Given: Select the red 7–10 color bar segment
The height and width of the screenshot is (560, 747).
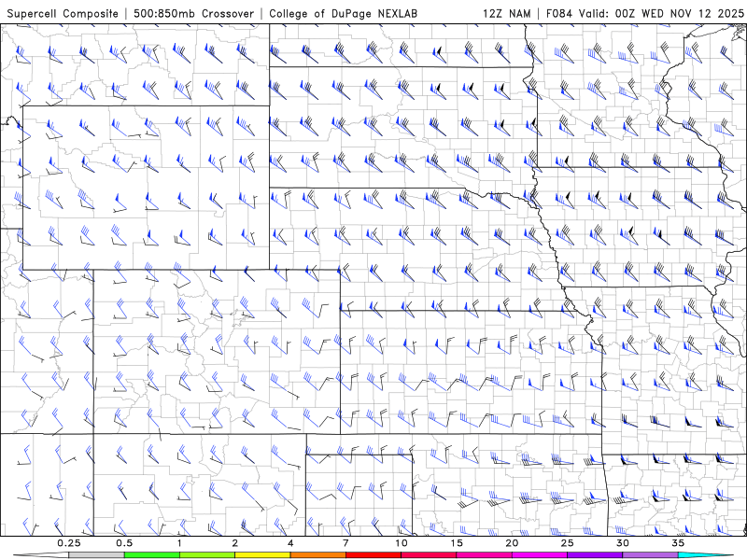Looking at the screenshot, I should click(x=373, y=555).
